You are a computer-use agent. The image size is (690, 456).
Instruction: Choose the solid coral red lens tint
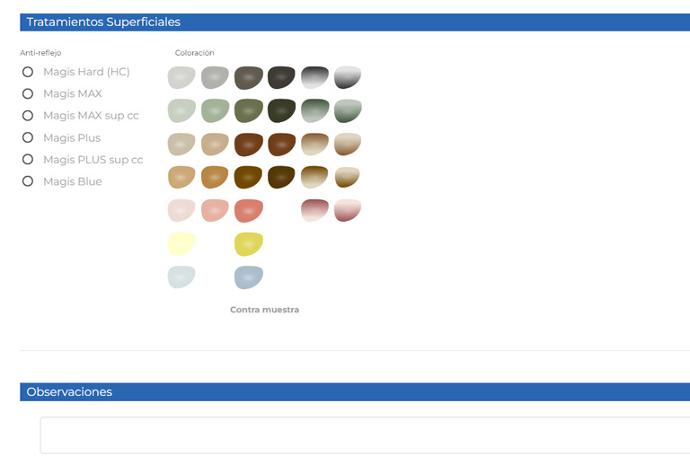248,210
